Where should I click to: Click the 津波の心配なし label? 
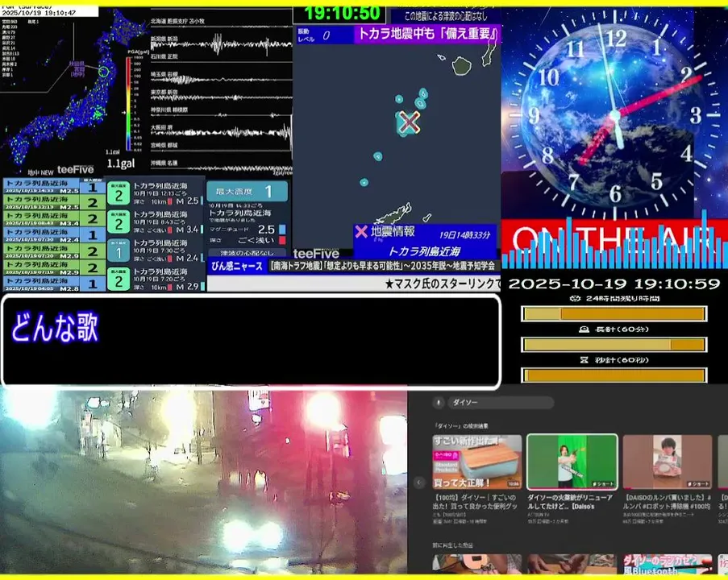coord(247,253)
